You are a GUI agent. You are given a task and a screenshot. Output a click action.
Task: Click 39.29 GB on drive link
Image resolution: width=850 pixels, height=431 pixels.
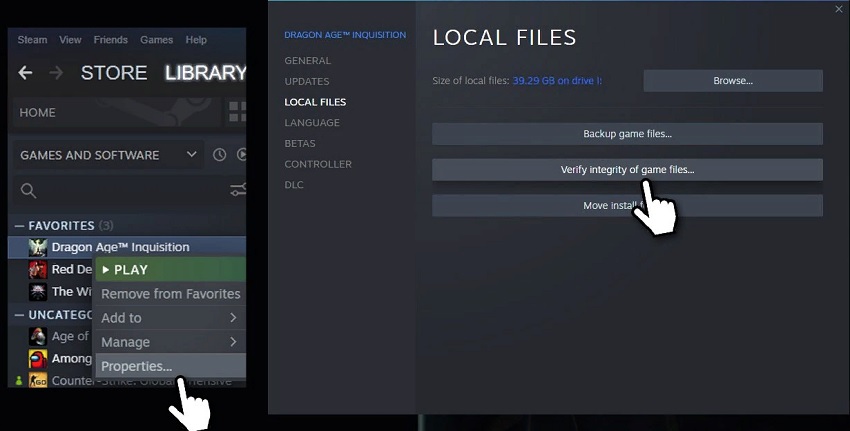tap(557, 80)
